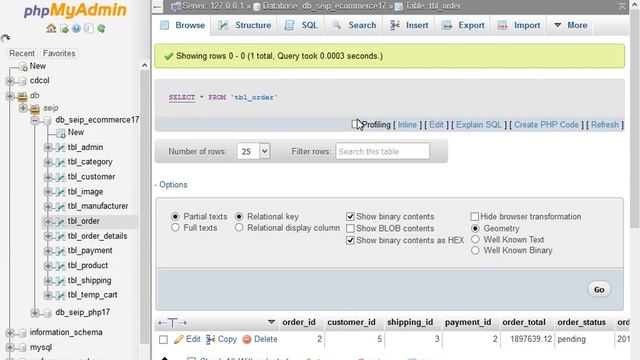Choose Relational display column option
Screen dimensions: 640x360
pos(239,228)
